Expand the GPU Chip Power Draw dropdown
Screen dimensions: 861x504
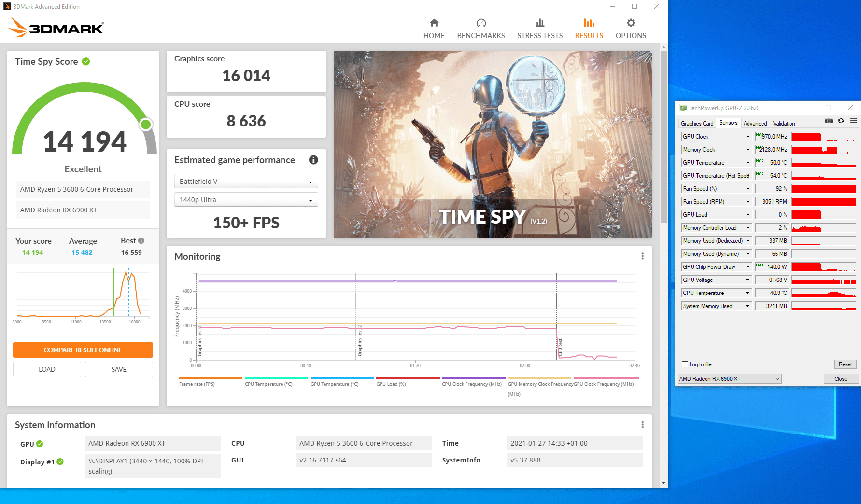[x=748, y=267]
